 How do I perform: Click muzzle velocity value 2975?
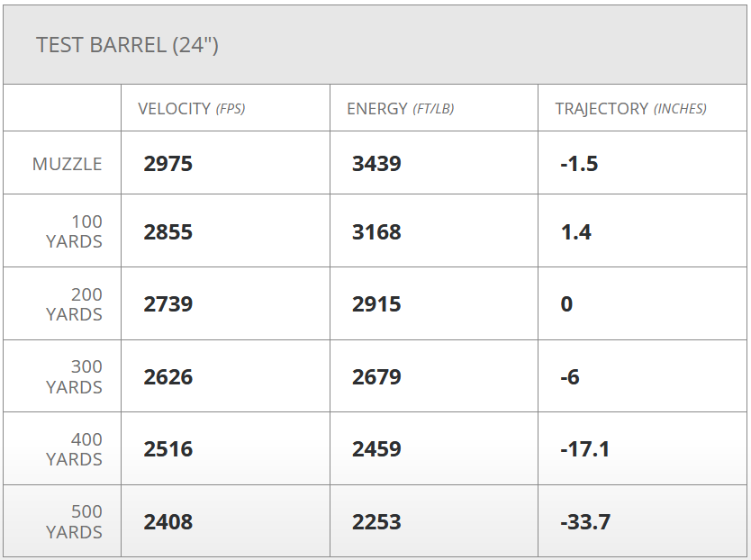(168, 164)
